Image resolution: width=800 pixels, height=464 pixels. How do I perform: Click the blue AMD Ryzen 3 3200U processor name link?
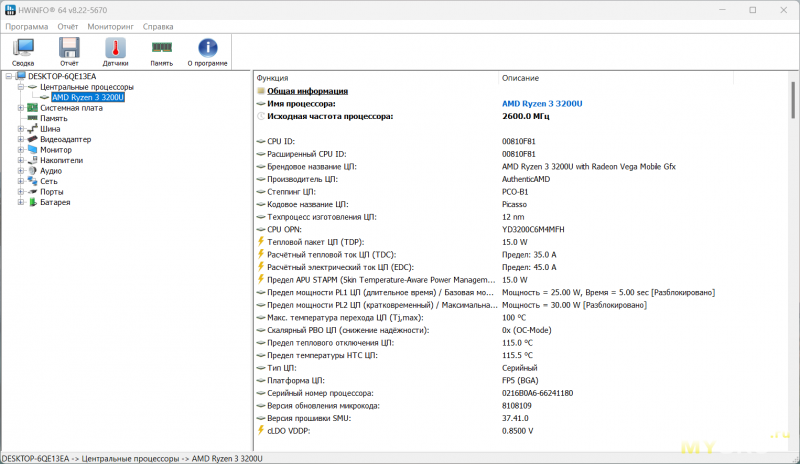[x=542, y=104]
